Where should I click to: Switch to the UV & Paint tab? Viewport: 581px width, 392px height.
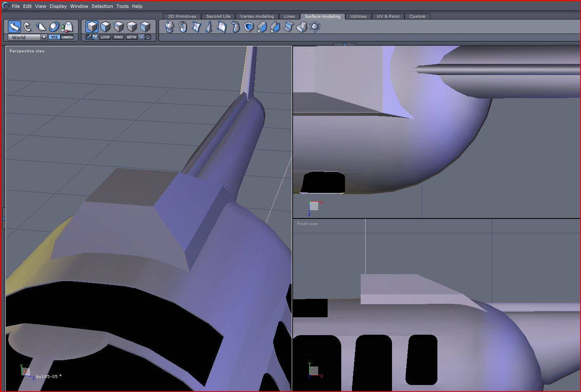pos(388,16)
